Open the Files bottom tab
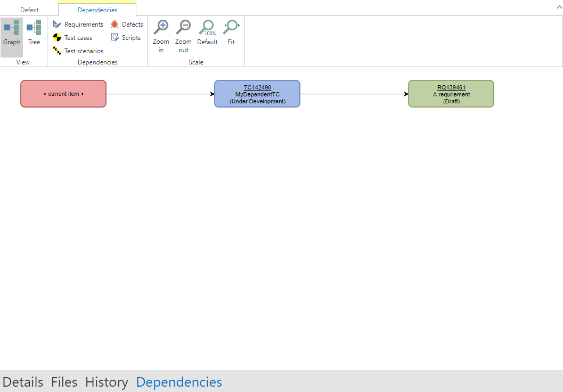The width and height of the screenshot is (563, 392). (64, 382)
